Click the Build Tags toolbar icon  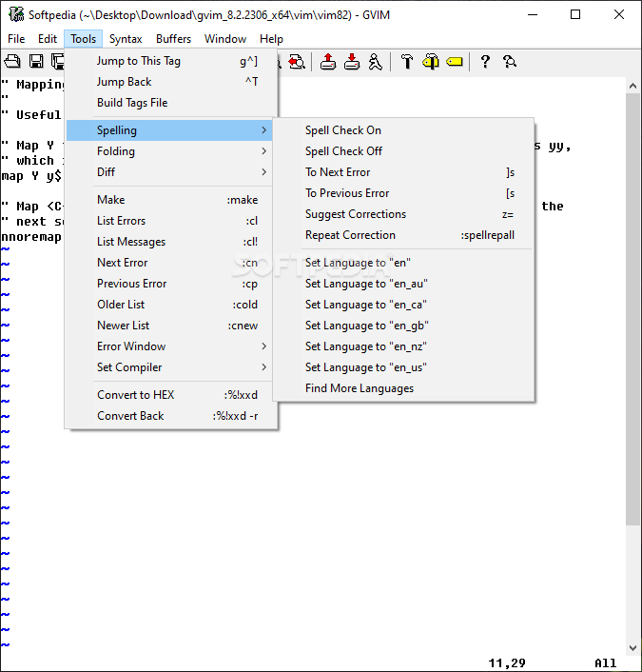tap(431, 62)
